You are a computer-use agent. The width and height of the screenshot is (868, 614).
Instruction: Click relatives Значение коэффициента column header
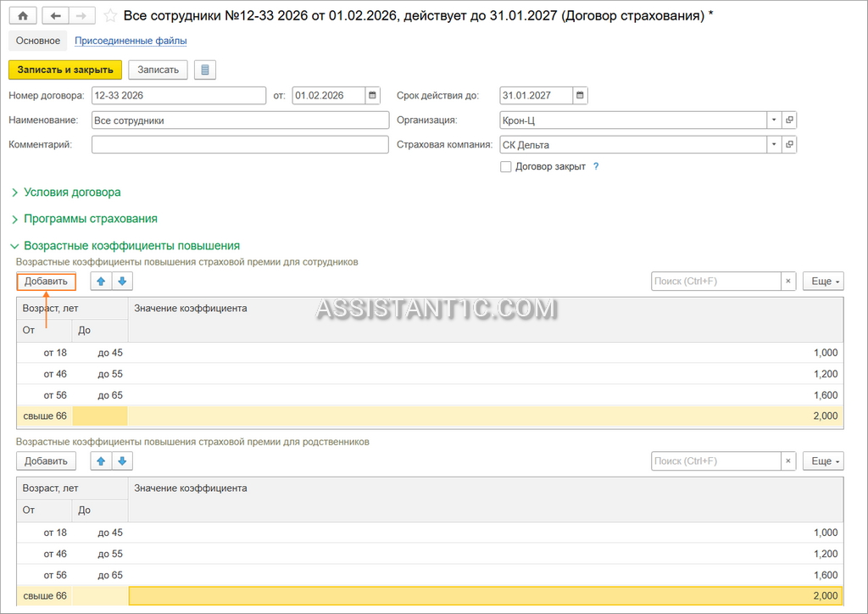[x=486, y=500]
